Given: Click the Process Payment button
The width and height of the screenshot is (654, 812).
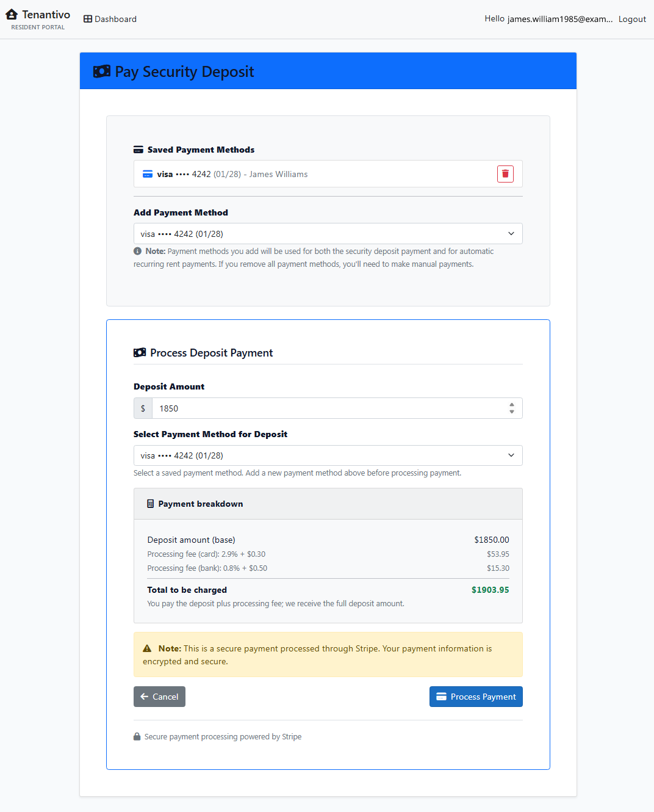Looking at the screenshot, I should click(476, 697).
